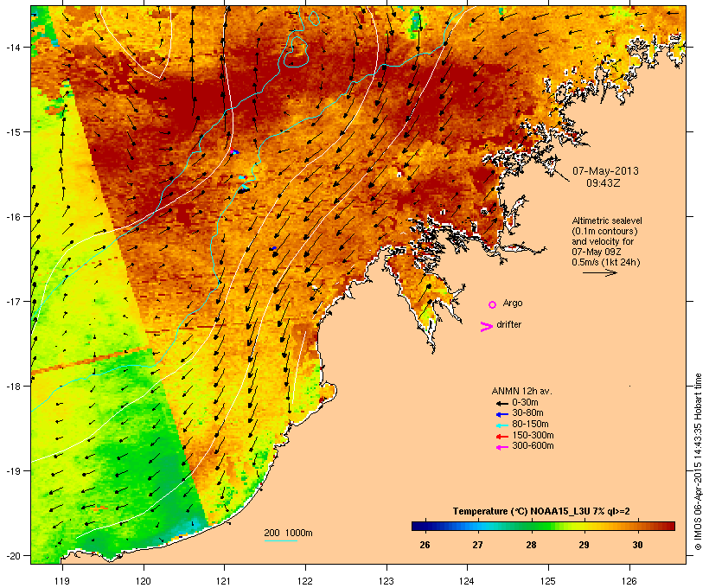Click the latitude axis label -18
This screenshot has height=588, width=709.
(12, 387)
